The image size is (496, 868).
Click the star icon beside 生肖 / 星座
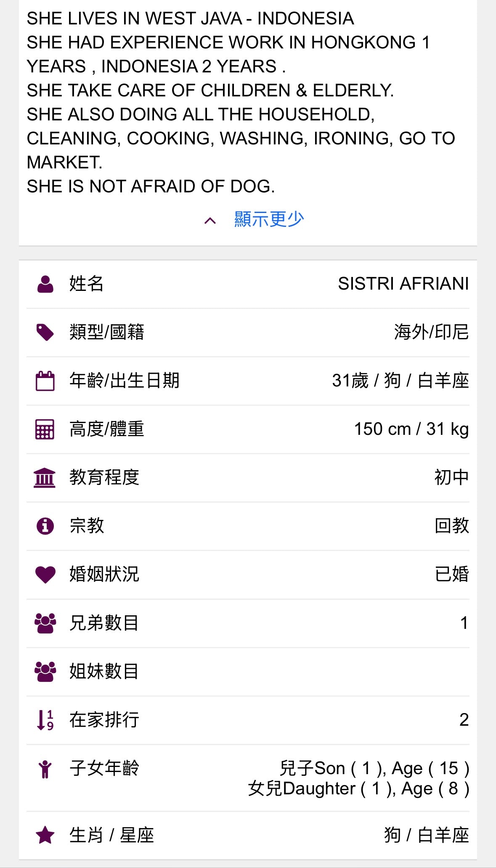tap(45, 835)
